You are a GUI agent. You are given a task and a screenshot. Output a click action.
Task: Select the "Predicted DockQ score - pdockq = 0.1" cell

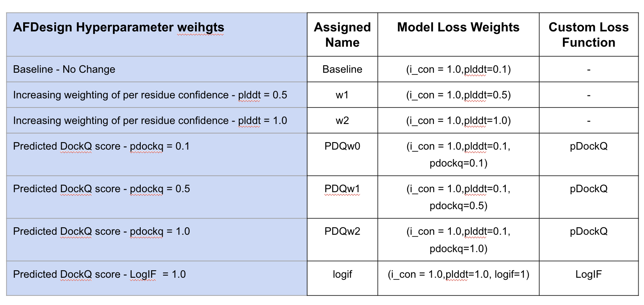coord(101,146)
